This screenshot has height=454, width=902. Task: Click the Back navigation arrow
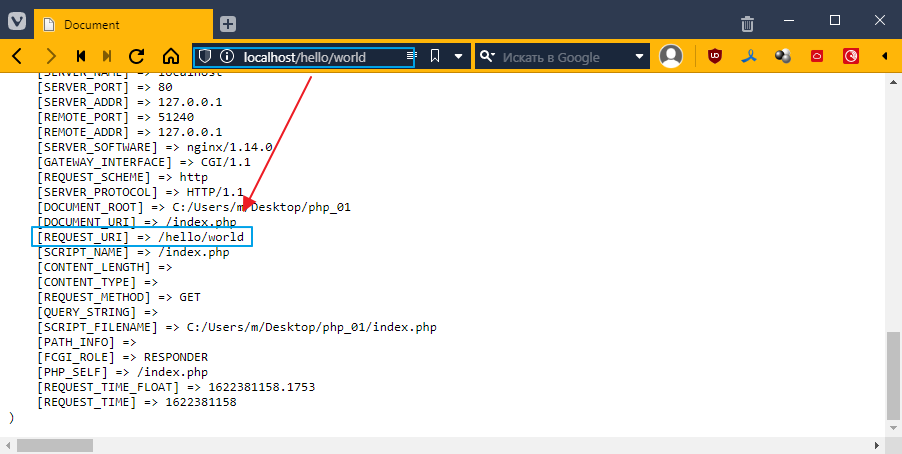[17, 56]
